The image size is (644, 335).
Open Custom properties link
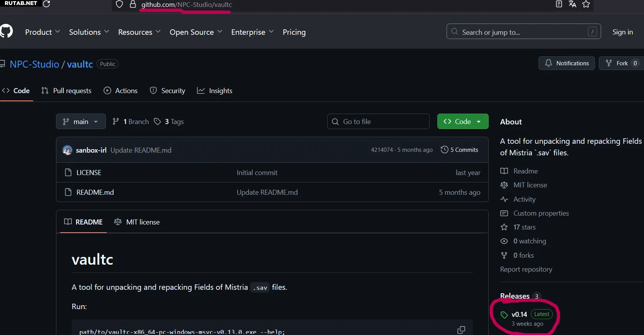(541, 213)
